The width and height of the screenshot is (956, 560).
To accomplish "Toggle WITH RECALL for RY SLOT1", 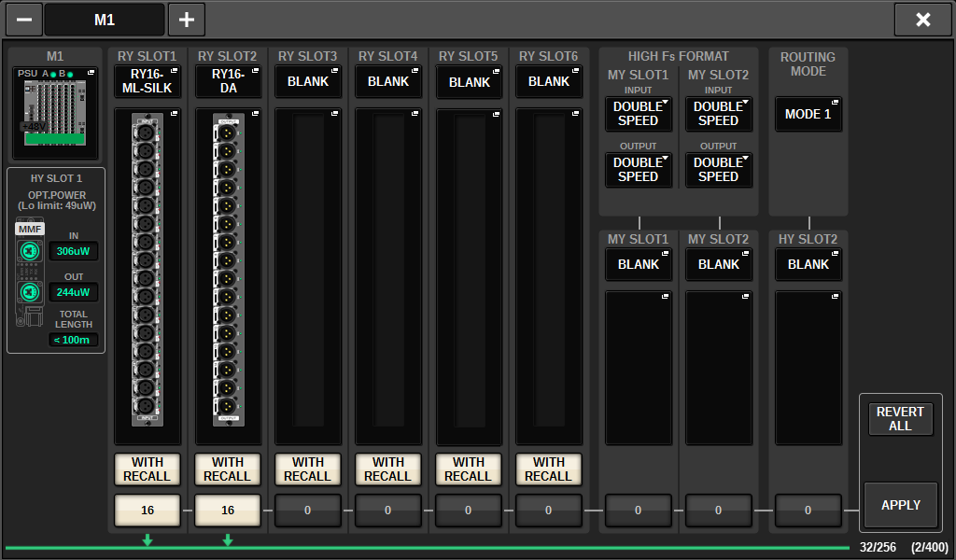I will tap(148, 469).
